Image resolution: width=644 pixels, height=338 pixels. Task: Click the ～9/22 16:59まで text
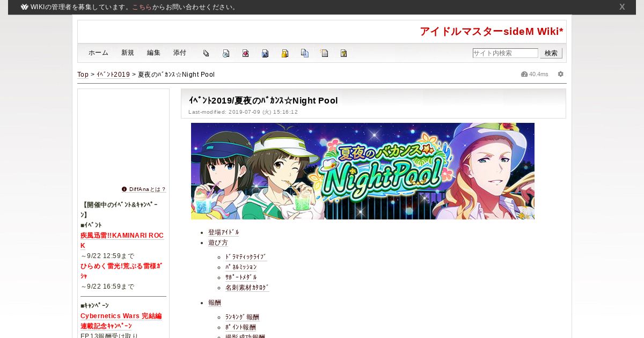point(107,286)
